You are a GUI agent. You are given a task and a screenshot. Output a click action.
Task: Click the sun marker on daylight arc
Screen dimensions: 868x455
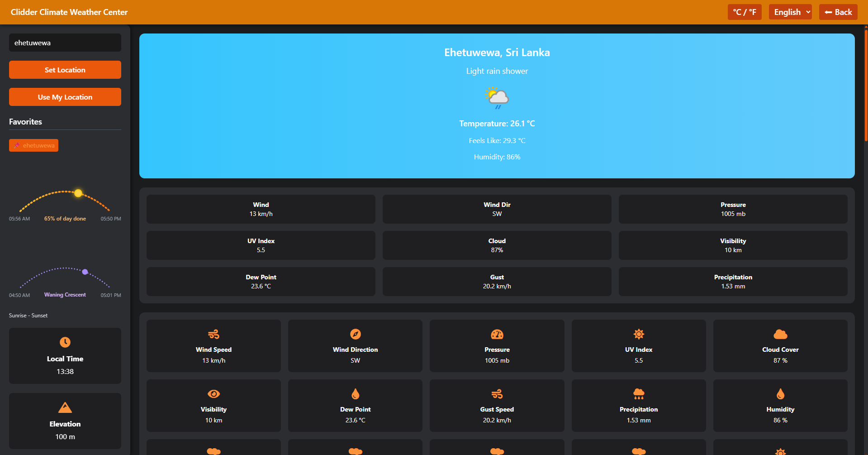(78, 193)
